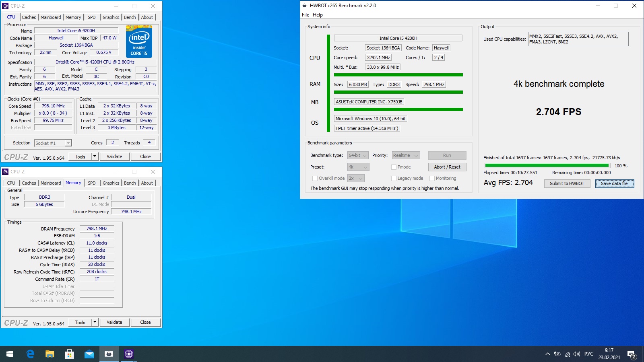Click the CAS# Latency 11.0 clocks value

97,243
